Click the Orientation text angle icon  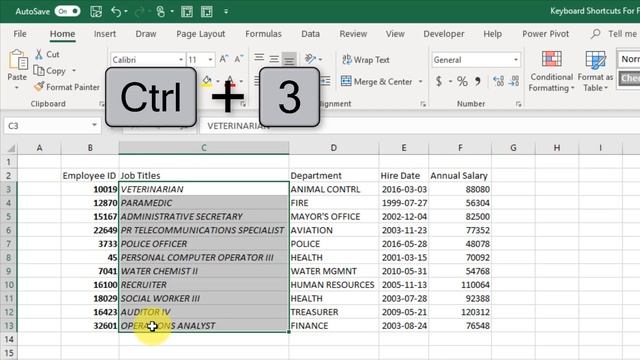[x=311, y=59]
